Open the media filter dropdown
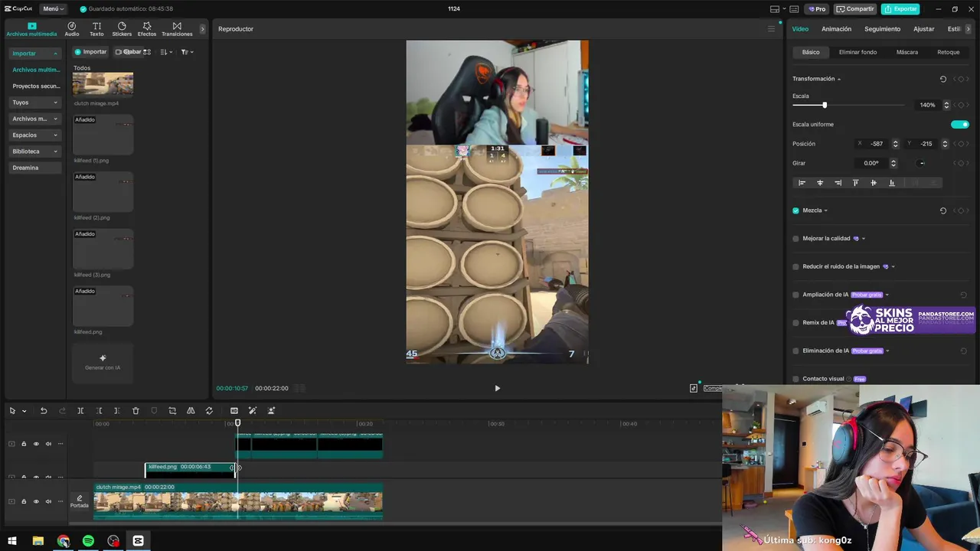 (x=187, y=52)
